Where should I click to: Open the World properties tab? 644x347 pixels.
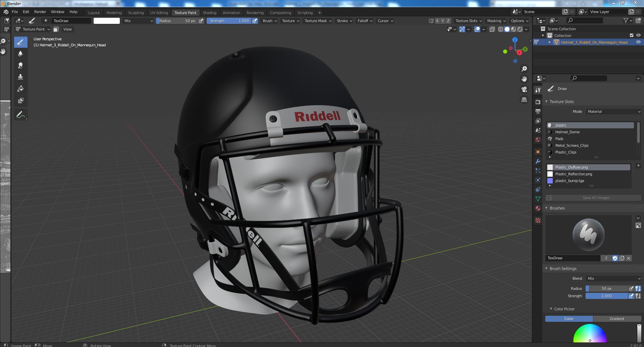coord(538,140)
